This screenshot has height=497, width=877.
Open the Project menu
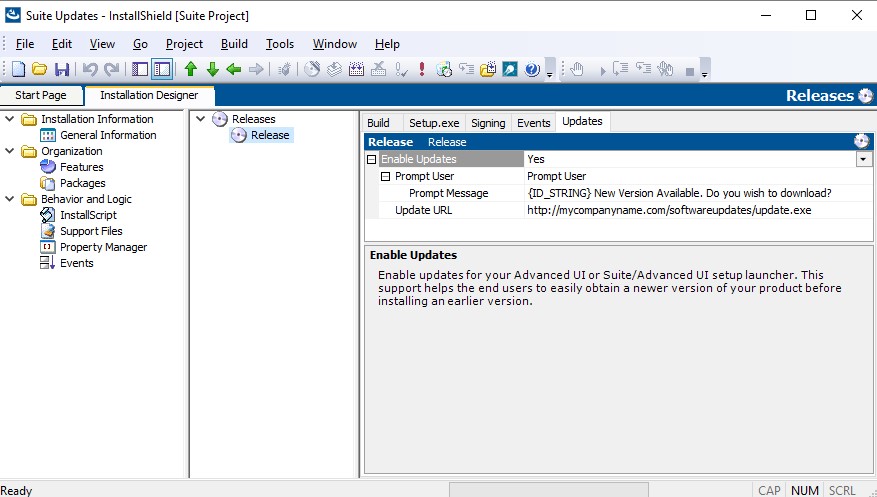click(x=184, y=44)
